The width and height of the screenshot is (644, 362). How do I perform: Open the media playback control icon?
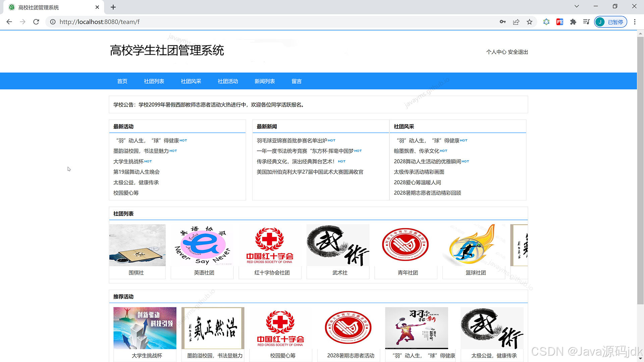(586, 22)
